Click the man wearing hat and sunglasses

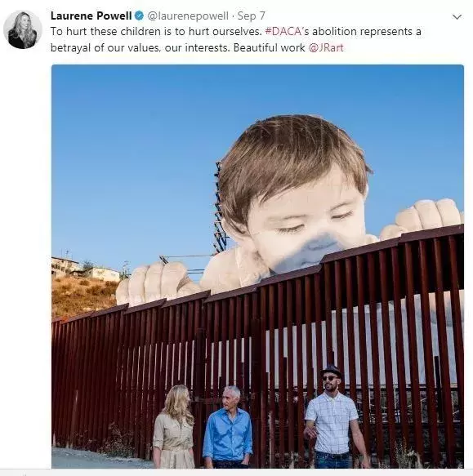[x=333, y=416]
